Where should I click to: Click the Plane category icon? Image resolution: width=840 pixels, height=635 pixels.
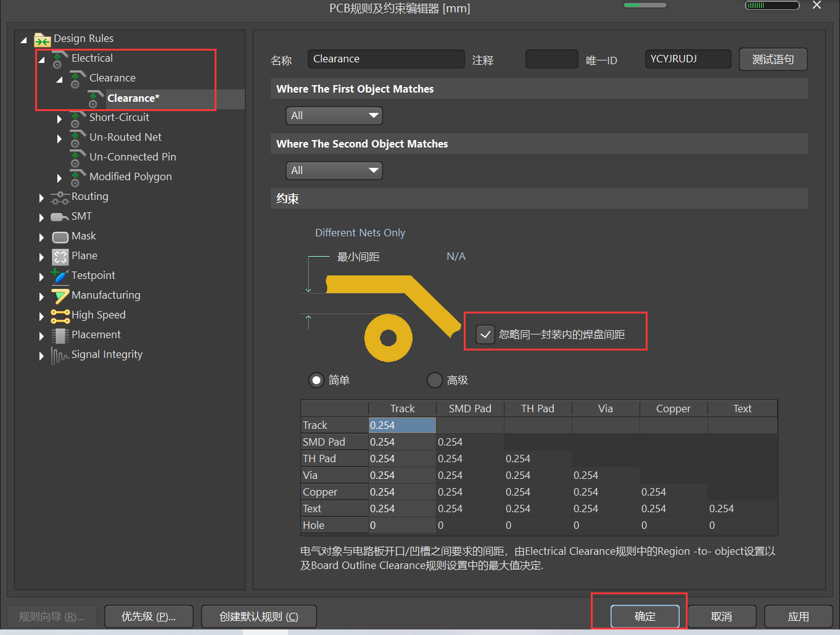click(60, 257)
